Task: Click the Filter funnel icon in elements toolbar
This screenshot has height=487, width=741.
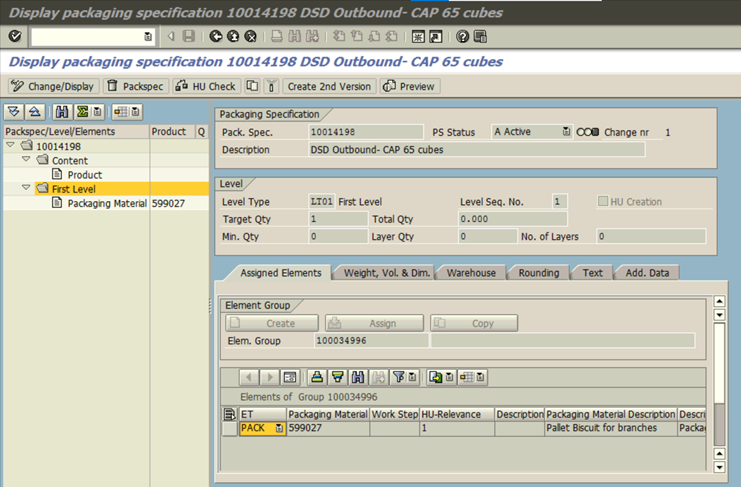Action: 398,377
